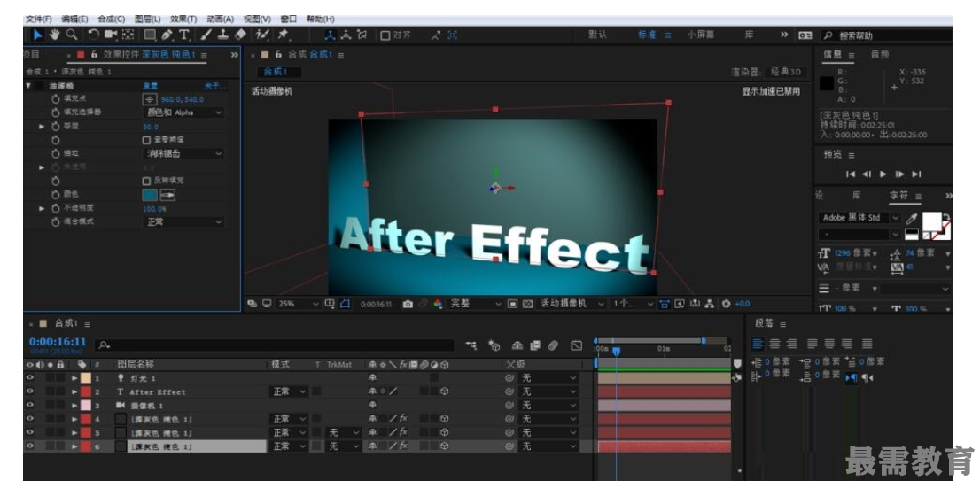The height and width of the screenshot is (496, 980).
Task: Expand layer 1 灯光 1 properties
Action: pos(74,378)
